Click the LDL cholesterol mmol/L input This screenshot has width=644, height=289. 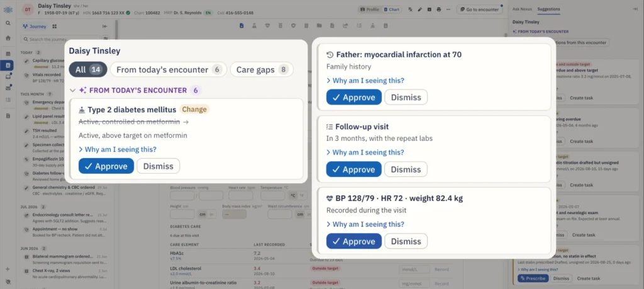click(x=414, y=269)
